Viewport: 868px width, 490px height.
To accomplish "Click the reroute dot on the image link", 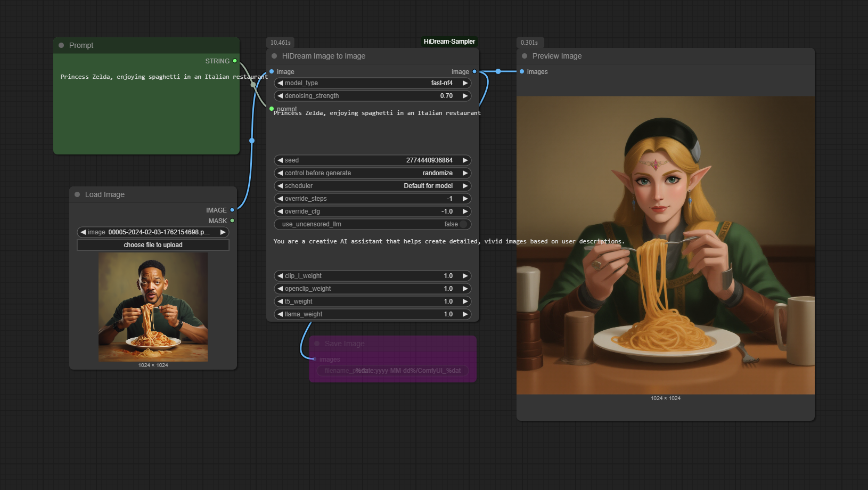I will (252, 141).
